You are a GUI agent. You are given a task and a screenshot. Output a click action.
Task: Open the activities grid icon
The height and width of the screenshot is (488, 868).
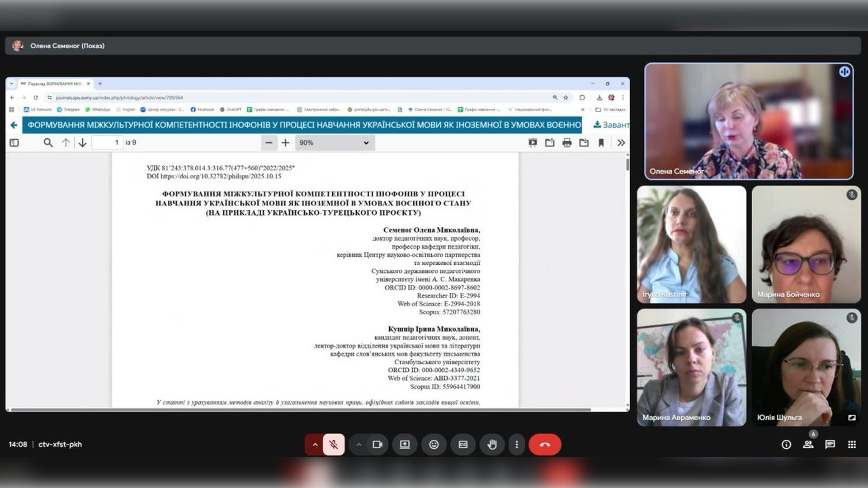tap(852, 445)
